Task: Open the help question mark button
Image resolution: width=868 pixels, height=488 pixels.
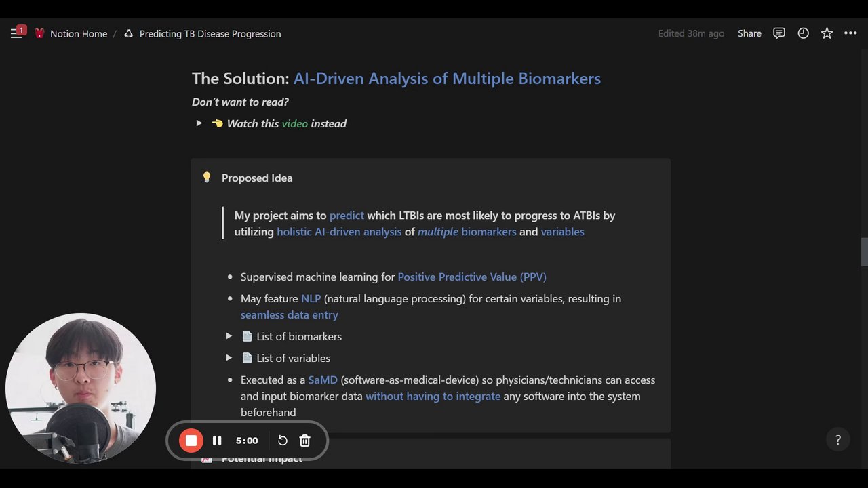Action: point(837,440)
